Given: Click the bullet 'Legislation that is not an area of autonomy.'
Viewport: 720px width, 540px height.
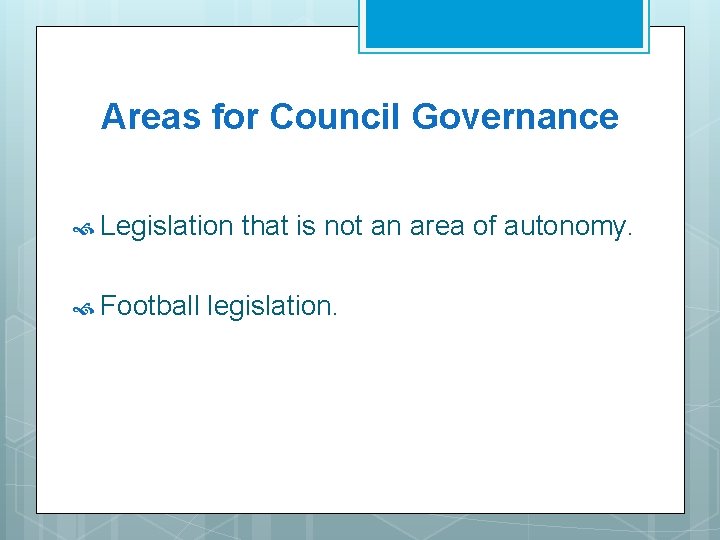Looking at the screenshot, I should click(x=366, y=226).
